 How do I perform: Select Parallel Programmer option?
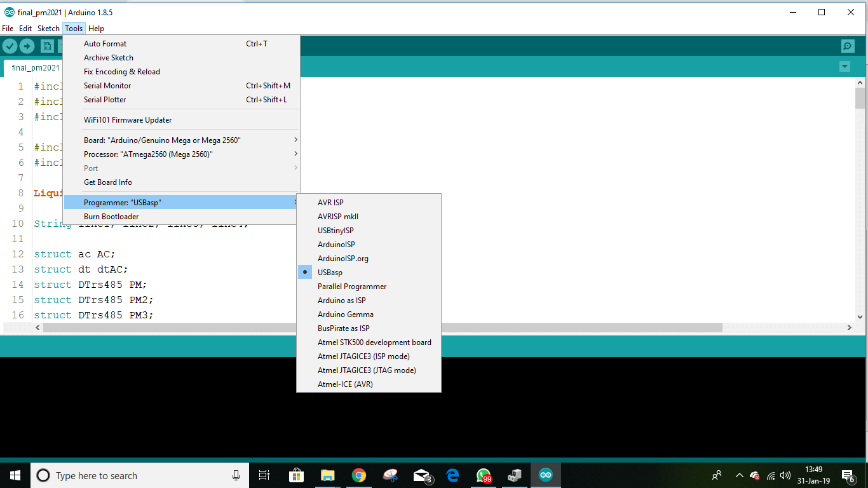pyautogui.click(x=369, y=287)
